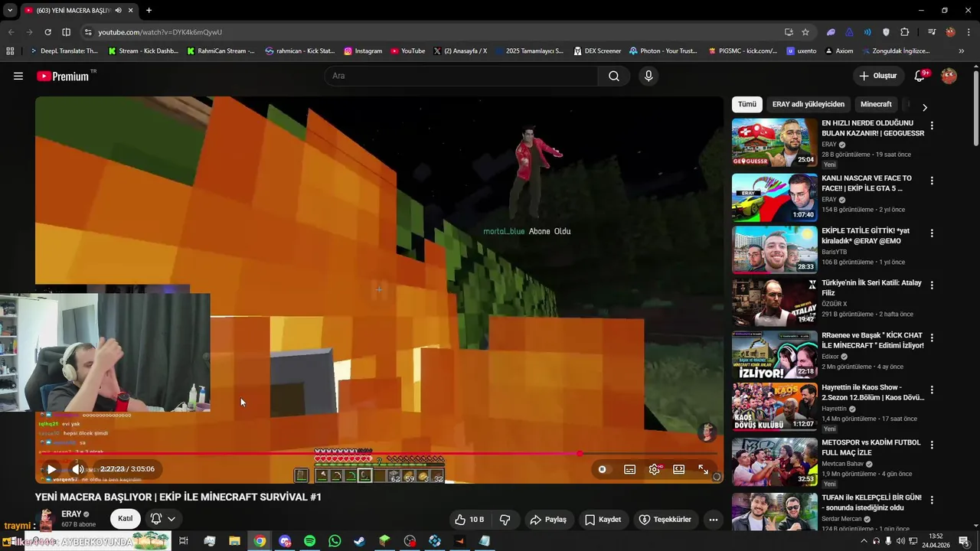Open options for KANLI NASCAR video

coord(932,181)
